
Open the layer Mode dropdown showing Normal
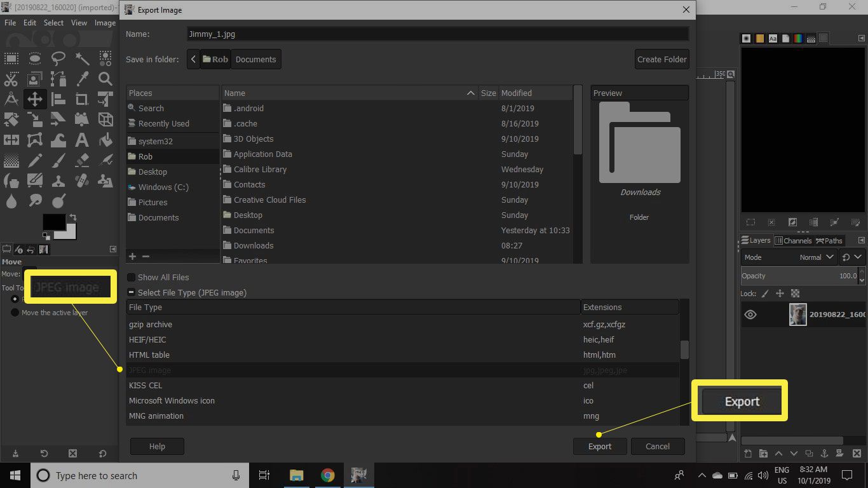coord(789,257)
